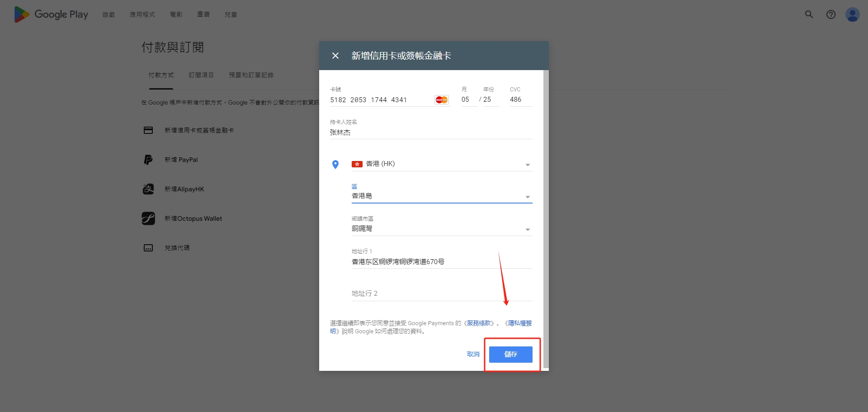Switch to the 訂閱項目 tab
Viewport: 868px width, 412px height.
[202, 75]
